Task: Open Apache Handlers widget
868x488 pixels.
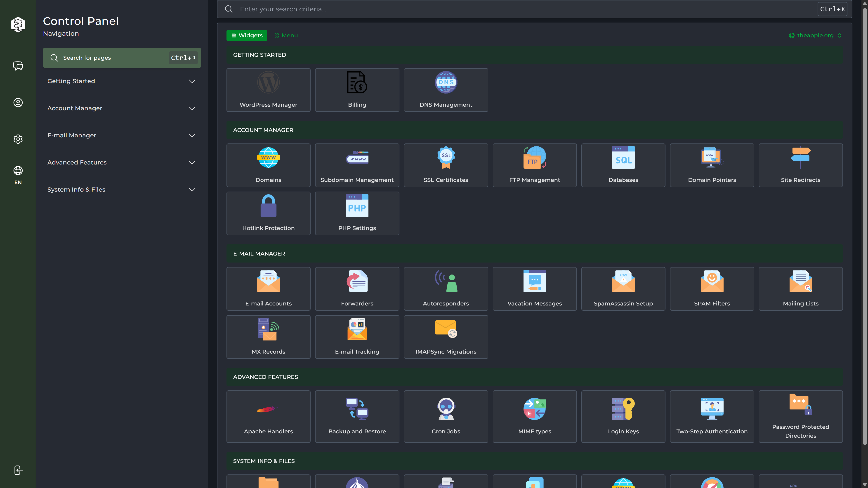Action: [268, 416]
